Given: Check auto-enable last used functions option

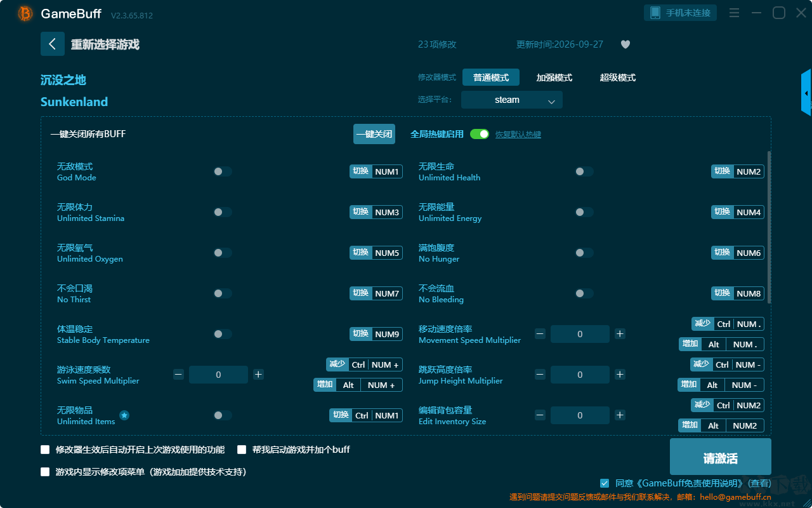Looking at the screenshot, I should coord(45,450).
